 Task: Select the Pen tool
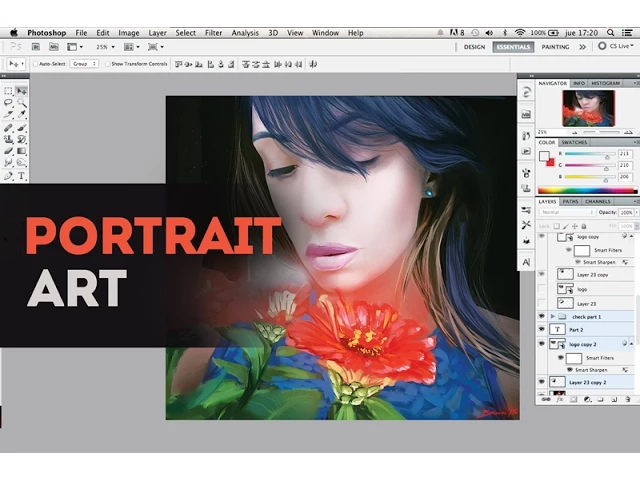point(8,176)
